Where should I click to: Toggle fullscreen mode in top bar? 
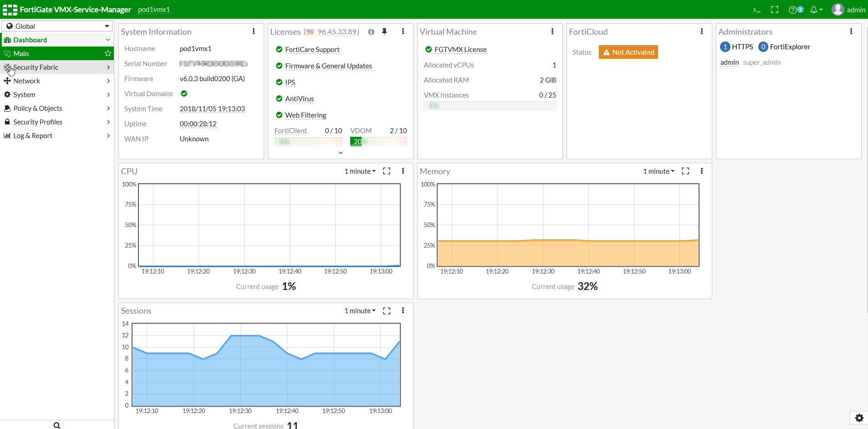click(775, 10)
